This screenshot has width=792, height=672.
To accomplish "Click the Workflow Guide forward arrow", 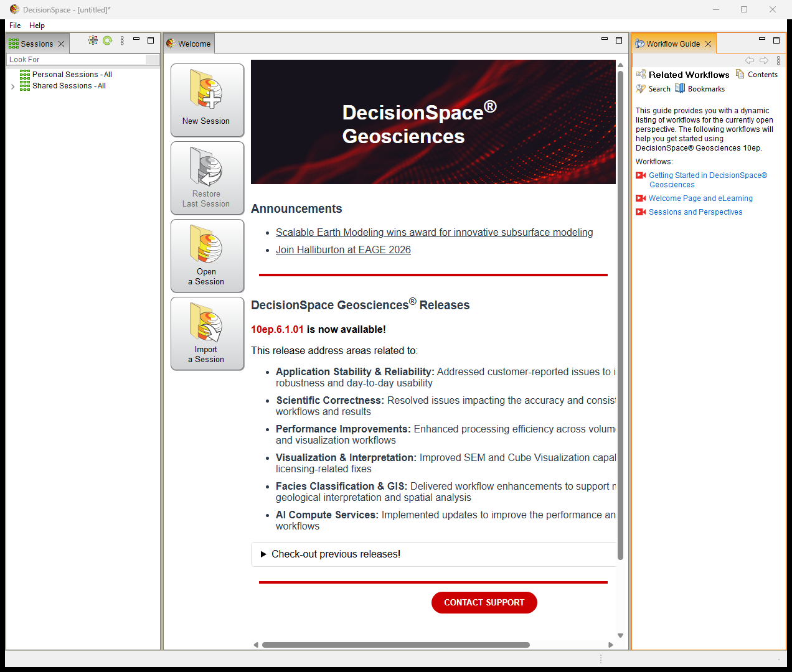I will [764, 60].
